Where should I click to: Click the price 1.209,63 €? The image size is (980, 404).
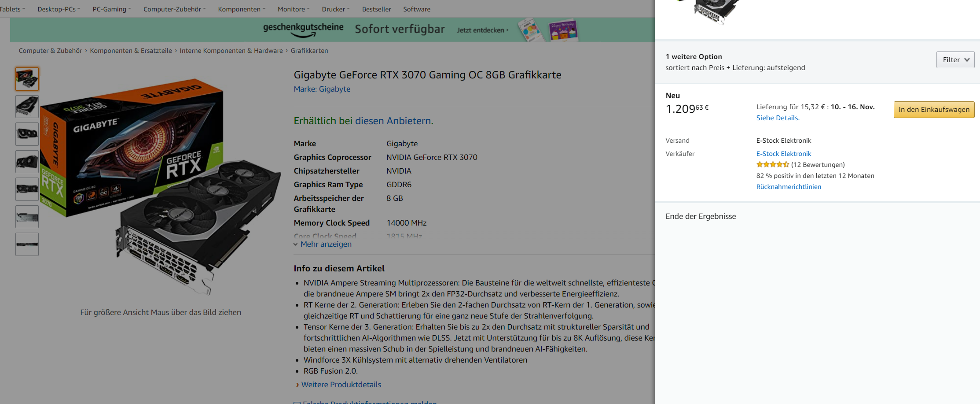tap(687, 108)
